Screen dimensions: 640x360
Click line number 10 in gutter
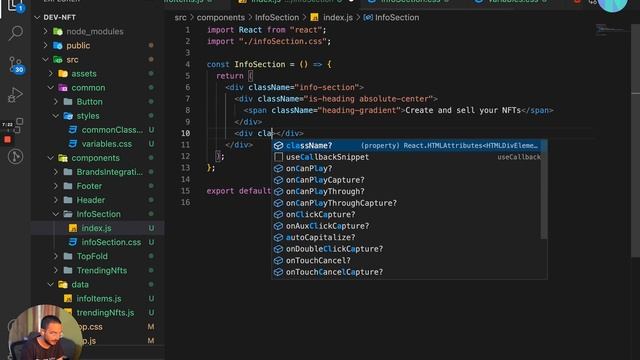pyautogui.click(x=185, y=133)
